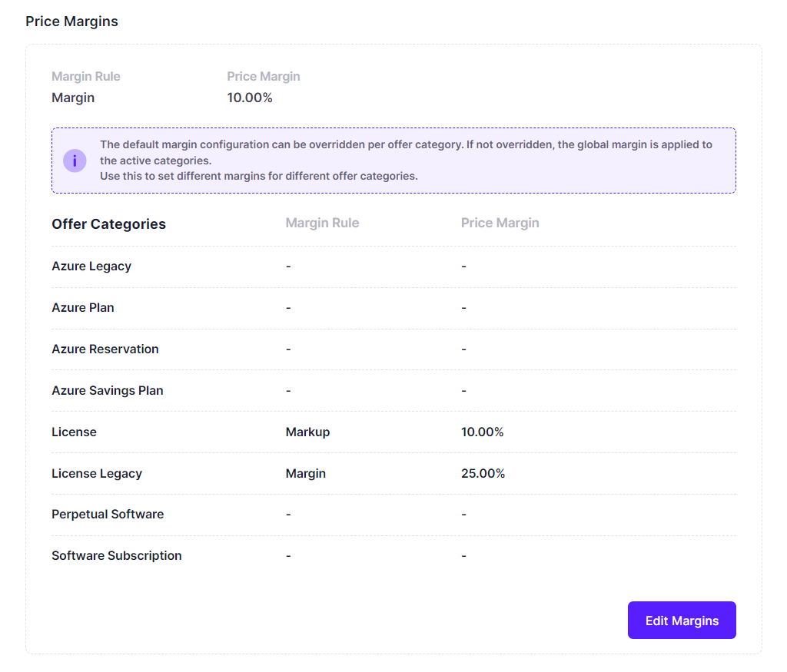This screenshot has height=672, width=787.
Task: Click the global Margin Rule value 'Margin'
Action: pyautogui.click(x=73, y=98)
